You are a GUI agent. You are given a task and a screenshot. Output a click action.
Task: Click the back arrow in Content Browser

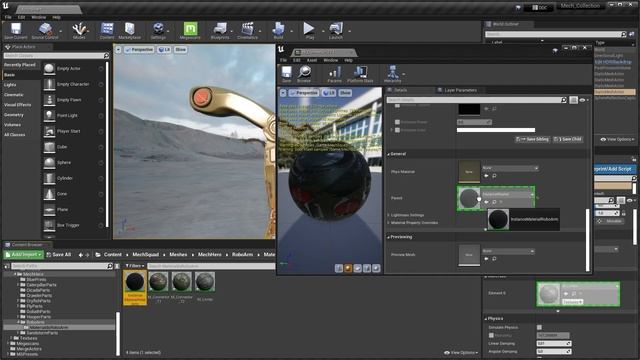coord(80,255)
